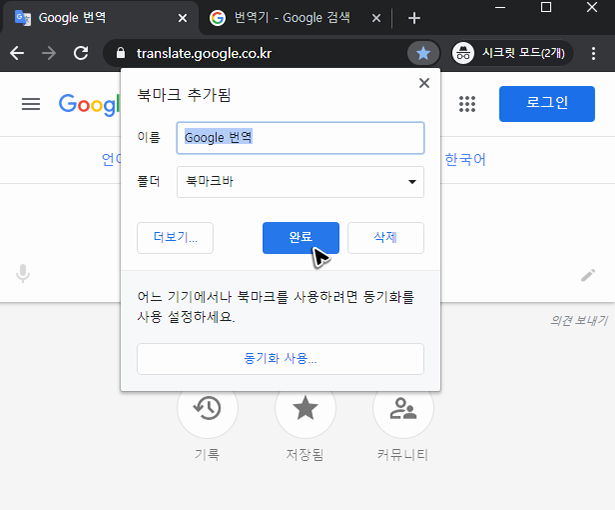
Task: Click the lock icon in address bar
Action: (121, 53)
